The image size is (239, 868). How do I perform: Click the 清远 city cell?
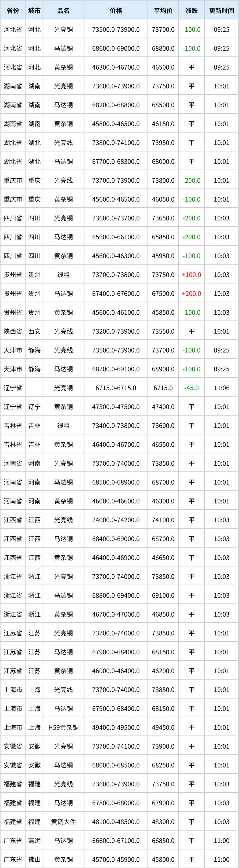[34, 841]
